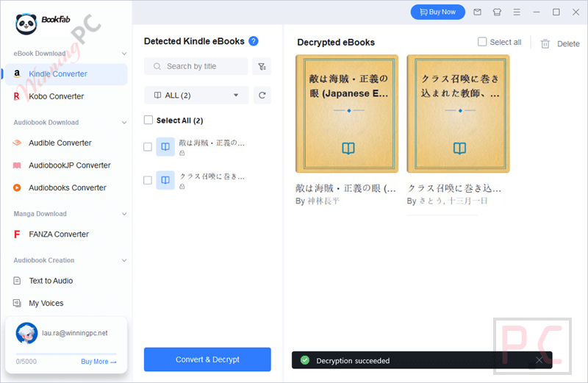Click the AudiobookJP icon in sidebar
The width and height of the screenshot is (588, 383).
(x=17, y=165)
